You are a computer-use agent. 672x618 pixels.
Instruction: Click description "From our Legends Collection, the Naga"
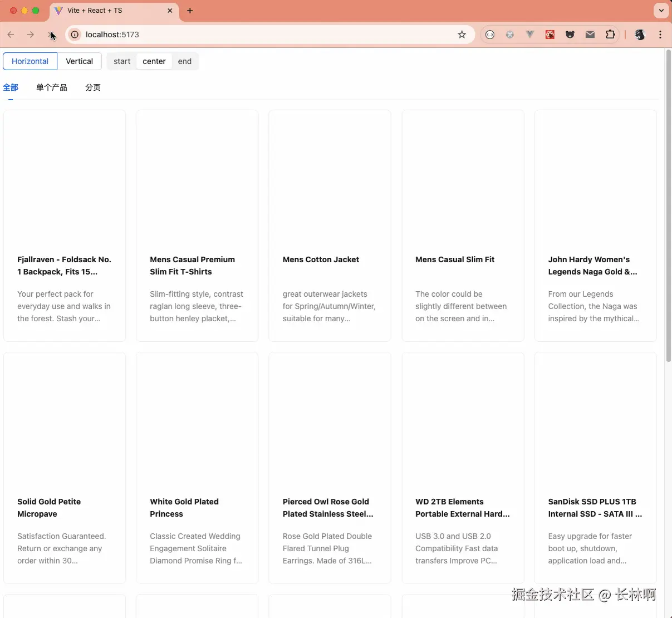[x=594, y=306]
